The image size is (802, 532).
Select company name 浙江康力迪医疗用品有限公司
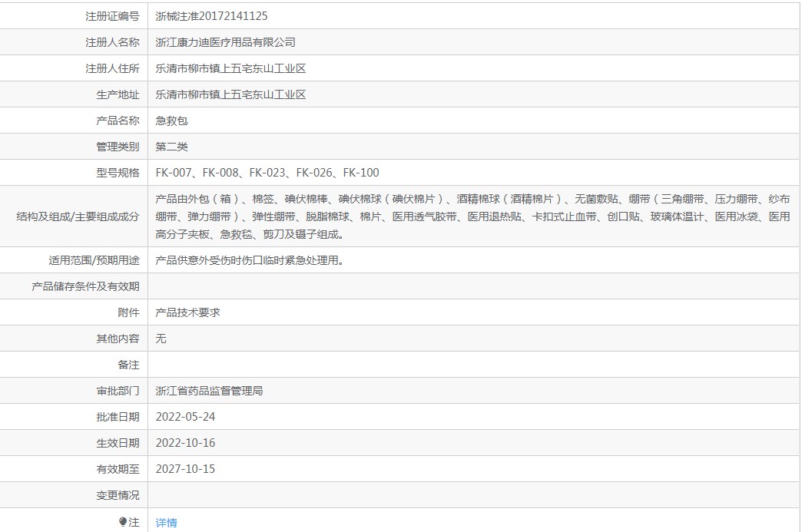225,42
